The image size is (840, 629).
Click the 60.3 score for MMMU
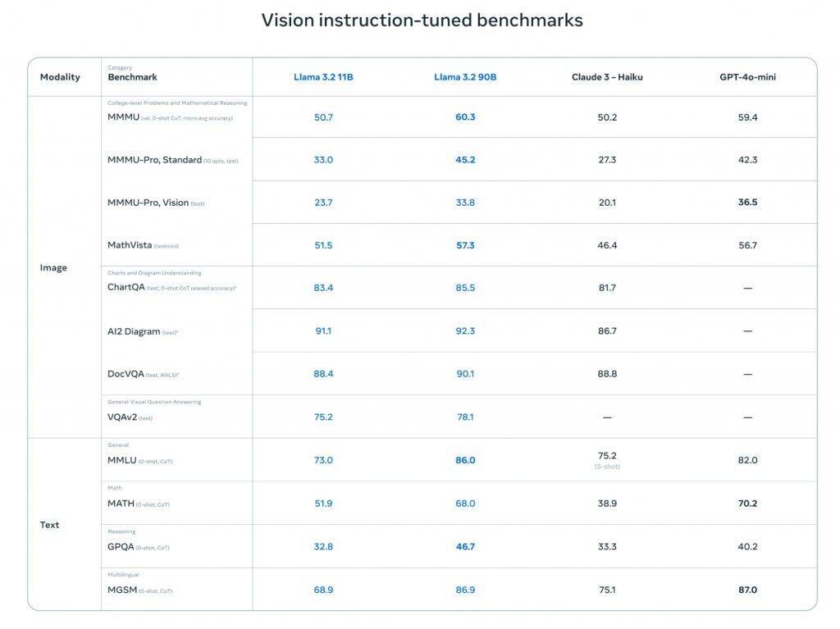[465, 117]
